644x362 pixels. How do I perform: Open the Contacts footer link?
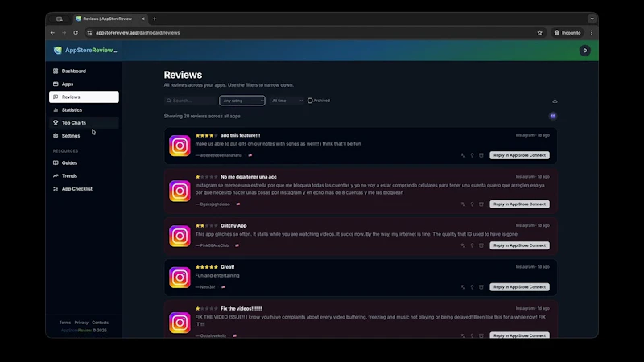[x=100, y=323]
